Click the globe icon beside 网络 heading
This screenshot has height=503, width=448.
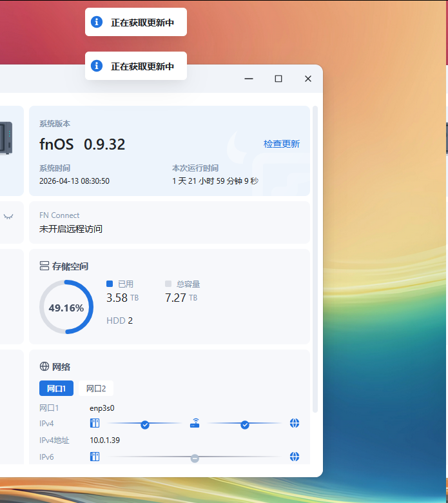(44, 366)
